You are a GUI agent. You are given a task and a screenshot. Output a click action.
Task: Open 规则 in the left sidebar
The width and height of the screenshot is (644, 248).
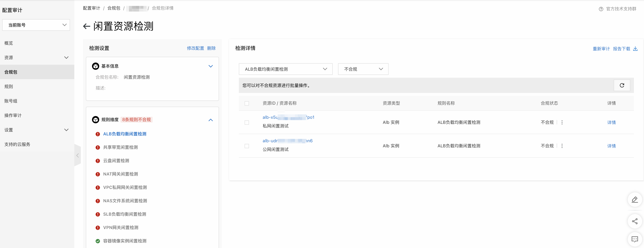click(9, 86)
